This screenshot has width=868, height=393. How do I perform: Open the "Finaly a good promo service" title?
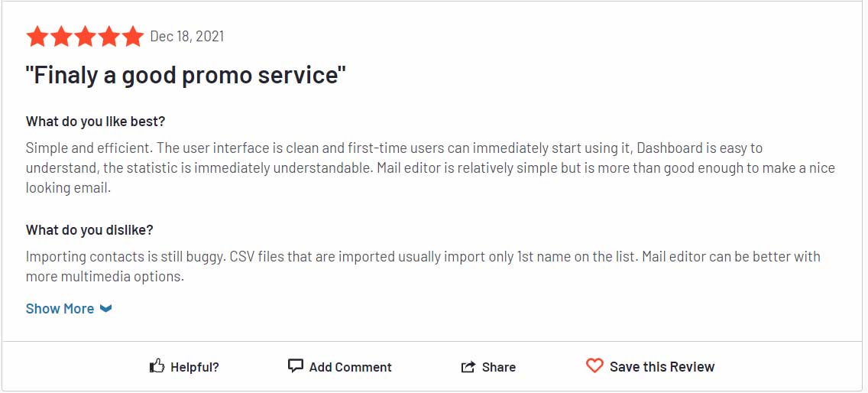(186, 74)
